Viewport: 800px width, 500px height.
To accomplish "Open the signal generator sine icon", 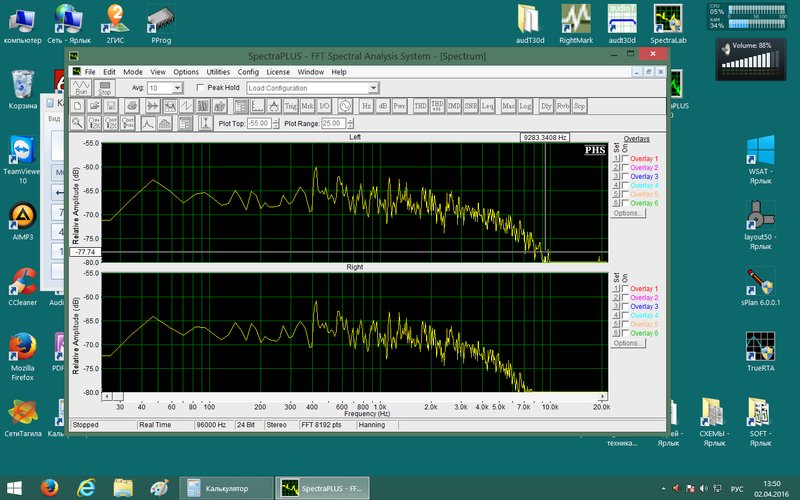I will pos(345,106).
